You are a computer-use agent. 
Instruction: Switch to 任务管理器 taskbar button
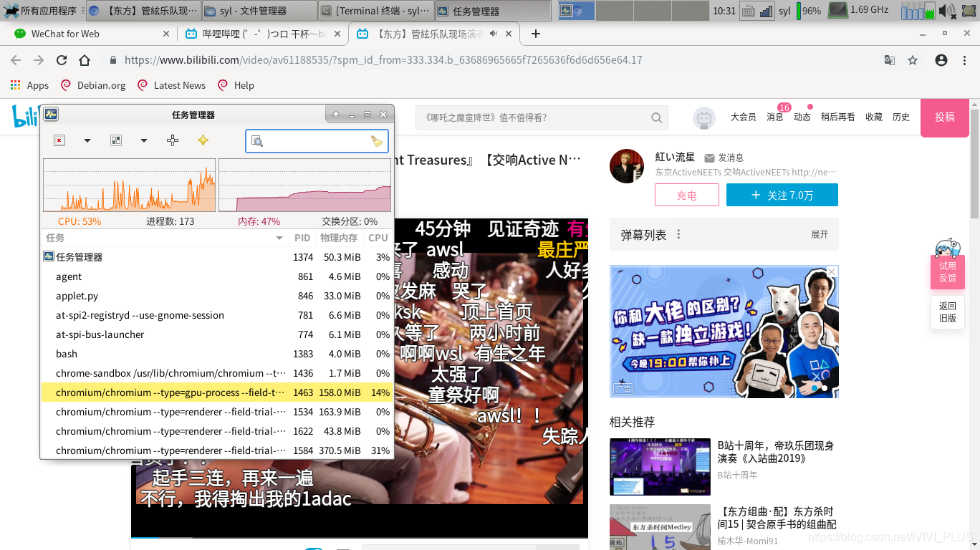pyautogui.click(x=493, y=11)
